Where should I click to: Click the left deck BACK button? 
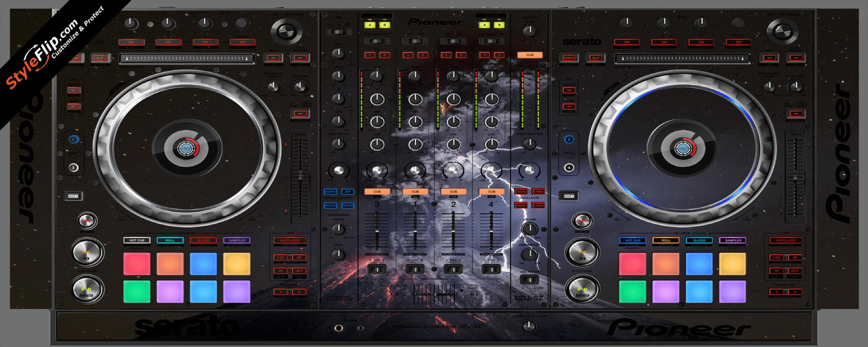pyautogui.click(x=273, y=58)
